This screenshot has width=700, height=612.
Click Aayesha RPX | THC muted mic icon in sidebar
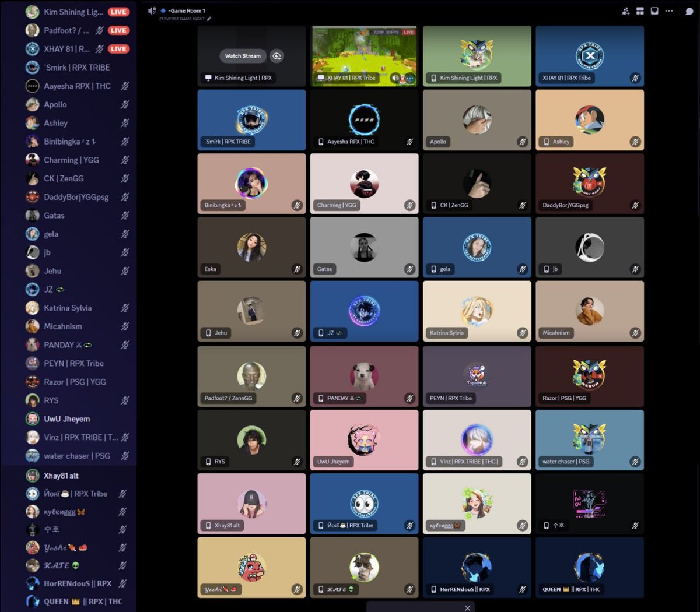tap(125, 86)
